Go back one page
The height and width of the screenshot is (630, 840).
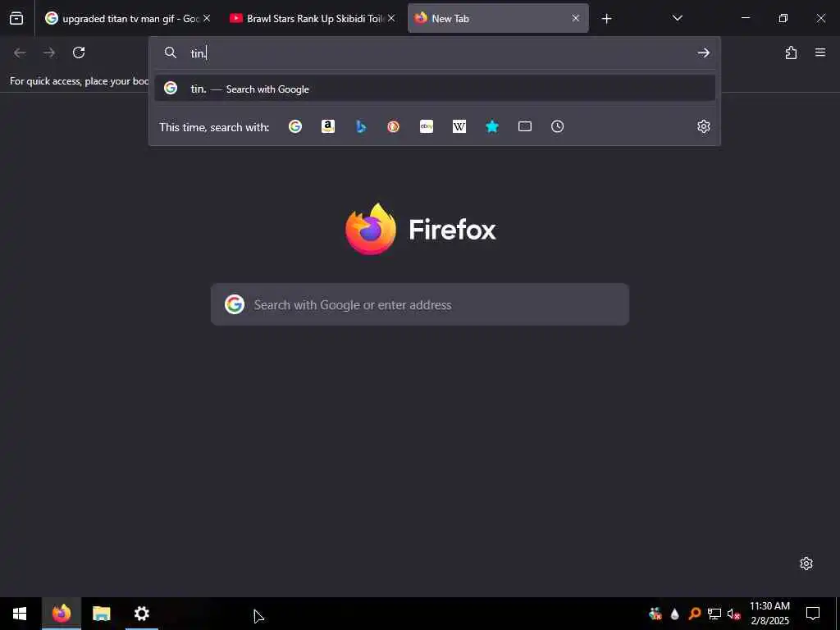point(20,52)
